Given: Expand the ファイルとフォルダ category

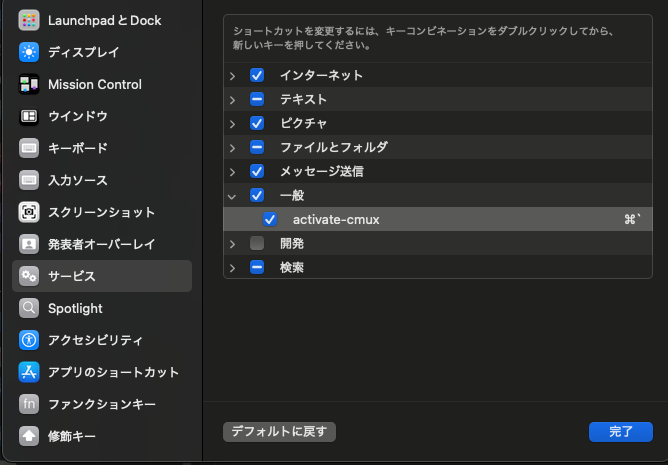Looking at the screenshot, I should [x=232, y=148].
